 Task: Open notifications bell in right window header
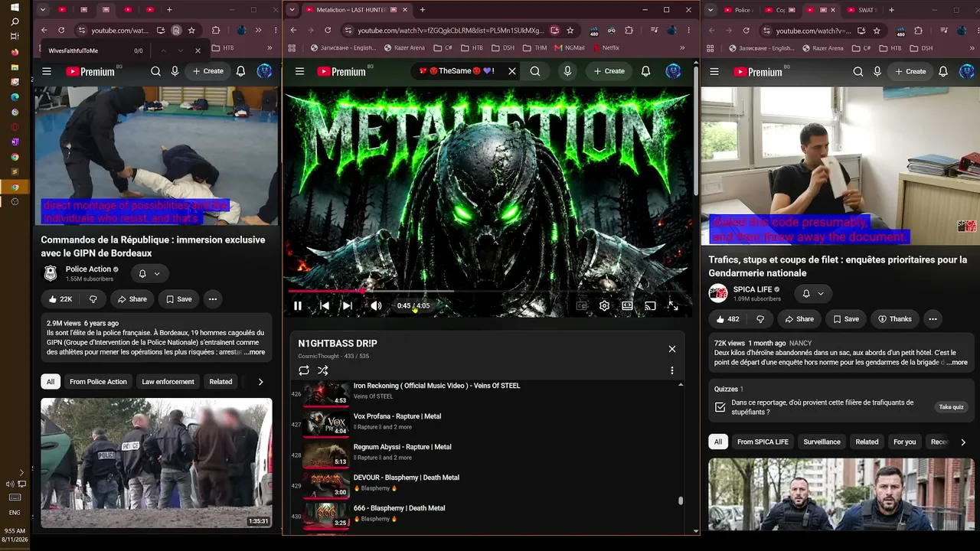943,72
